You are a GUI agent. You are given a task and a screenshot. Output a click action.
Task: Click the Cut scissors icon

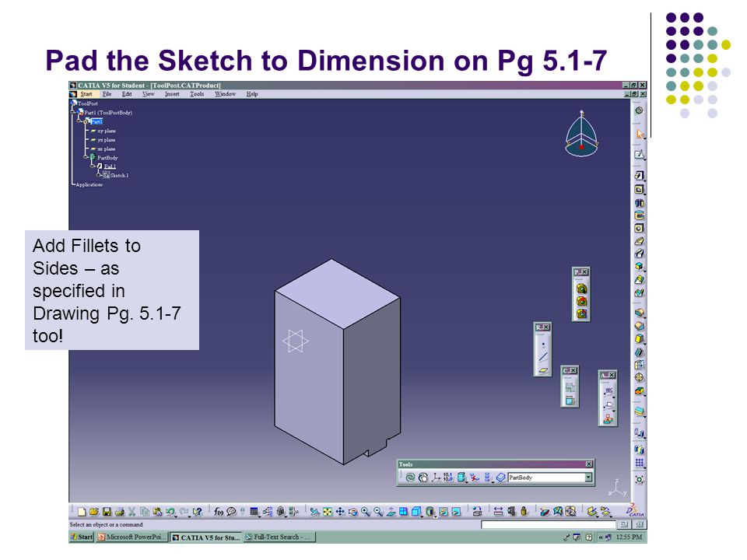pos(132,512)
